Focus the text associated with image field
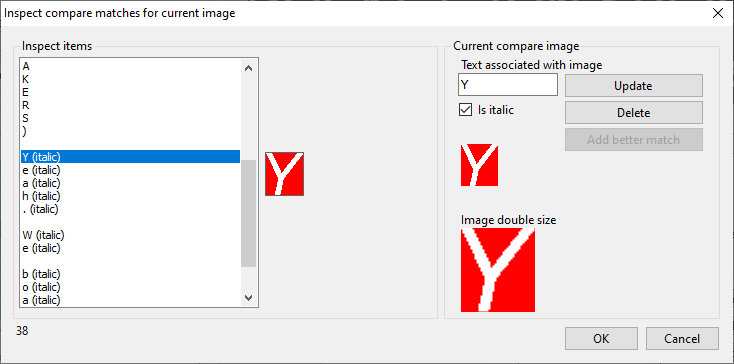Screen dimensions: 734x364 pos(507,85)
